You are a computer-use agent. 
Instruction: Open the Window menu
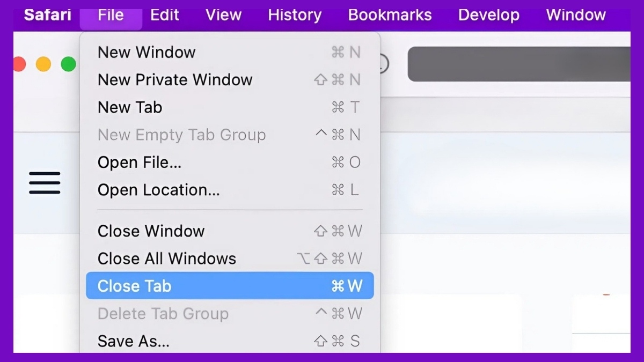coord(576,14)
